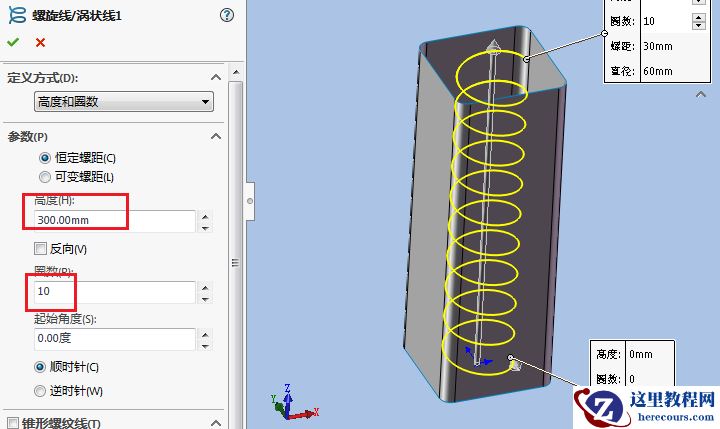Click the panel collapse handle on the splitter
The height and width of the screenshot is (429, 720).
click(x=250, y=201)
